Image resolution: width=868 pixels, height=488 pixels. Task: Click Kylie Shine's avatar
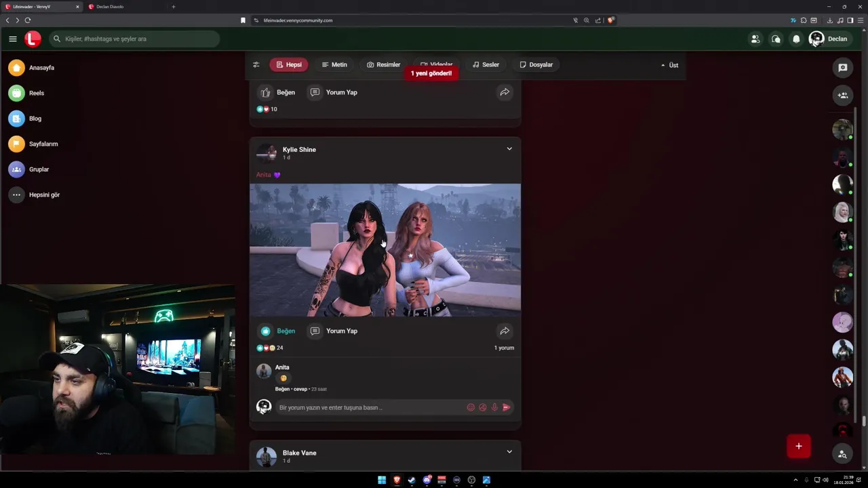click(266, 153)
